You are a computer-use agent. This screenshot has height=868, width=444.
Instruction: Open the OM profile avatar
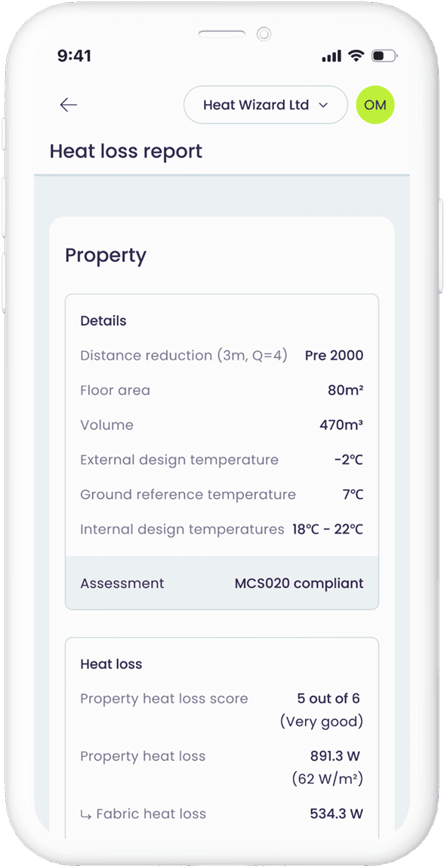click(375, 105)
